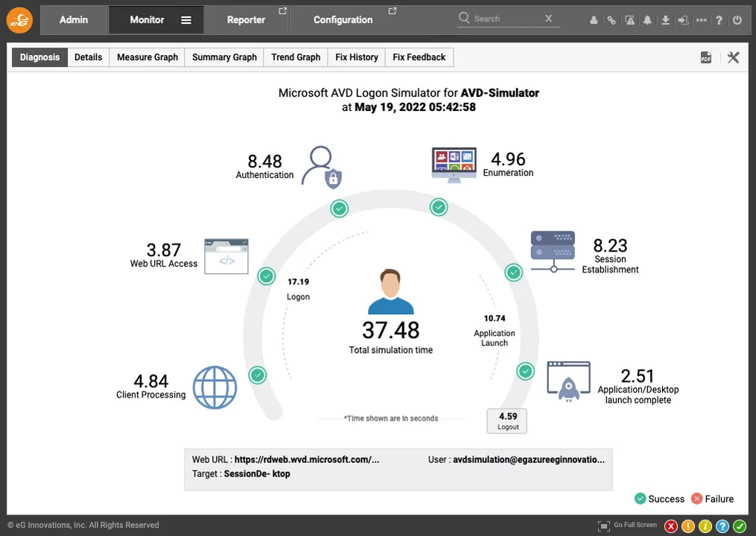Click the yellow info status icon in footer
The height and width of the screenshot is (536, 756).
tap(705, 526)
